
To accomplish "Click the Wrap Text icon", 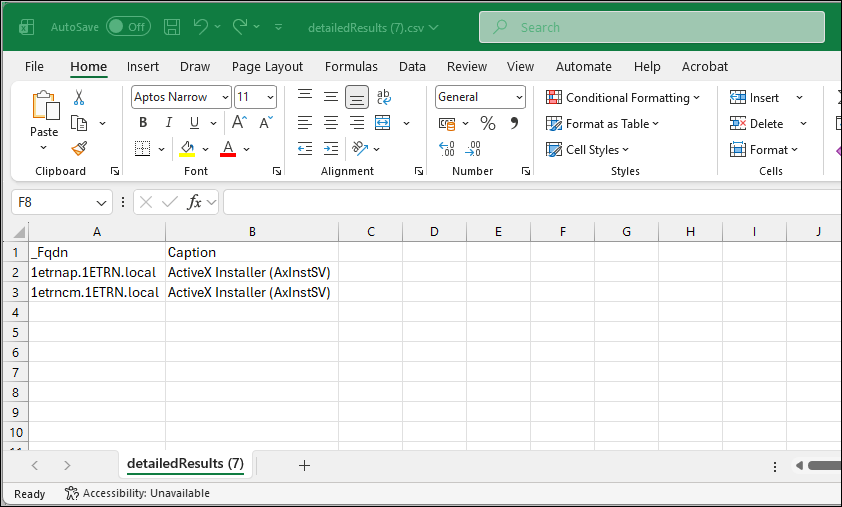I will tap(383, 97).
